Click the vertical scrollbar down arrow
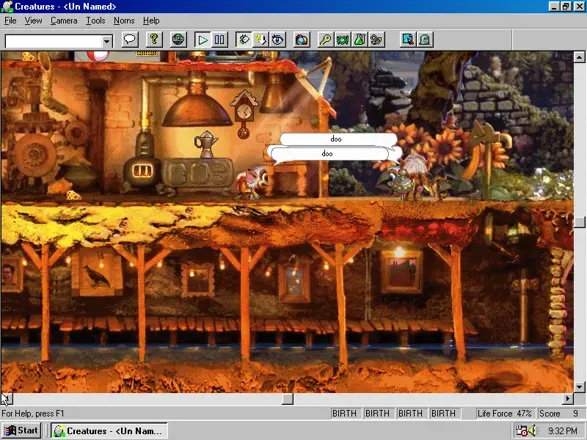This screenshot has width=587, height=440. (x=580, y=387)
